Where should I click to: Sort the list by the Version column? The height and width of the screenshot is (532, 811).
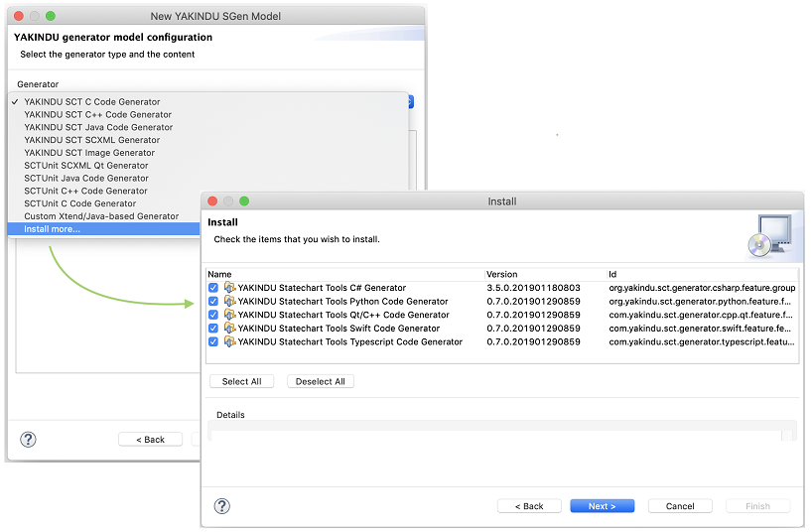point(546,275)
